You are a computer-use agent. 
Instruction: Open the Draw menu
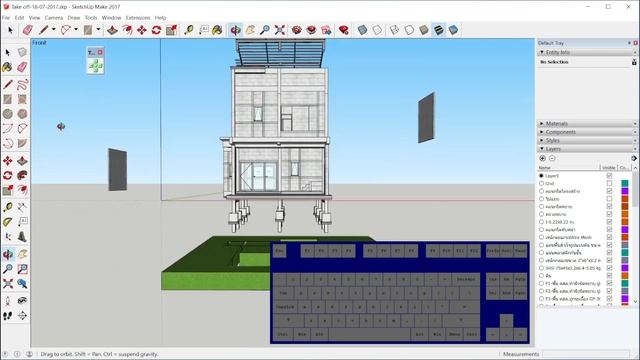(73, 18)
